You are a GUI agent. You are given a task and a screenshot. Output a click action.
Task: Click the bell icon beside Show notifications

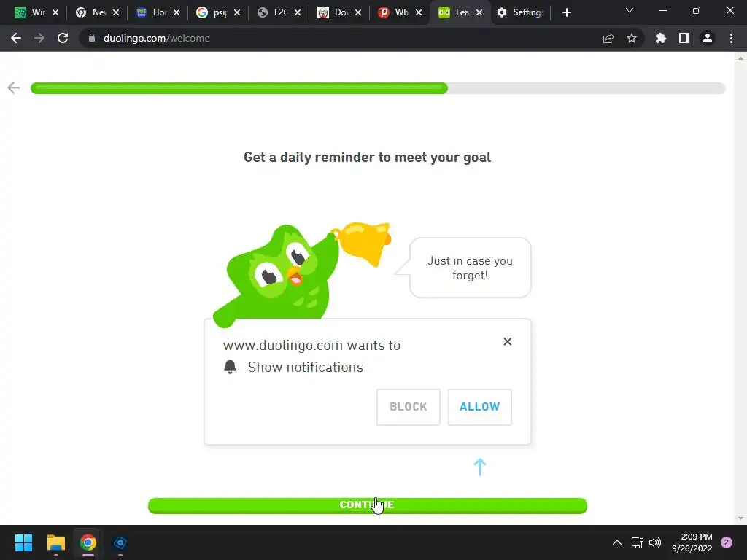pos(230,367)
